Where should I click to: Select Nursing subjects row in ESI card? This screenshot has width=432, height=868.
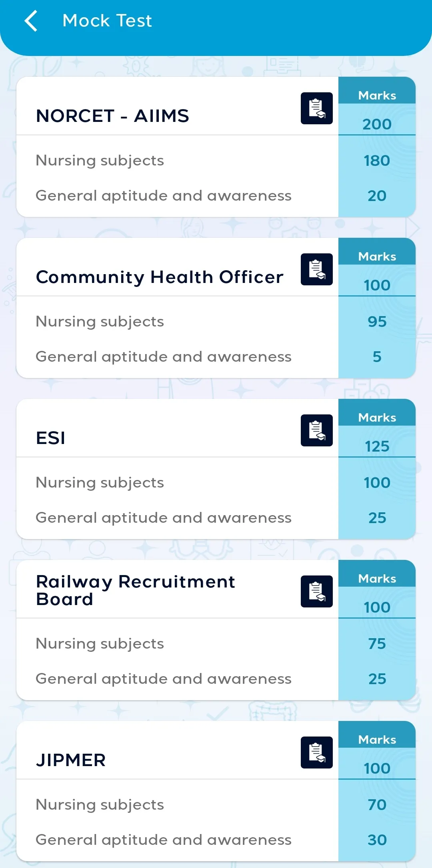pos(177,482)
